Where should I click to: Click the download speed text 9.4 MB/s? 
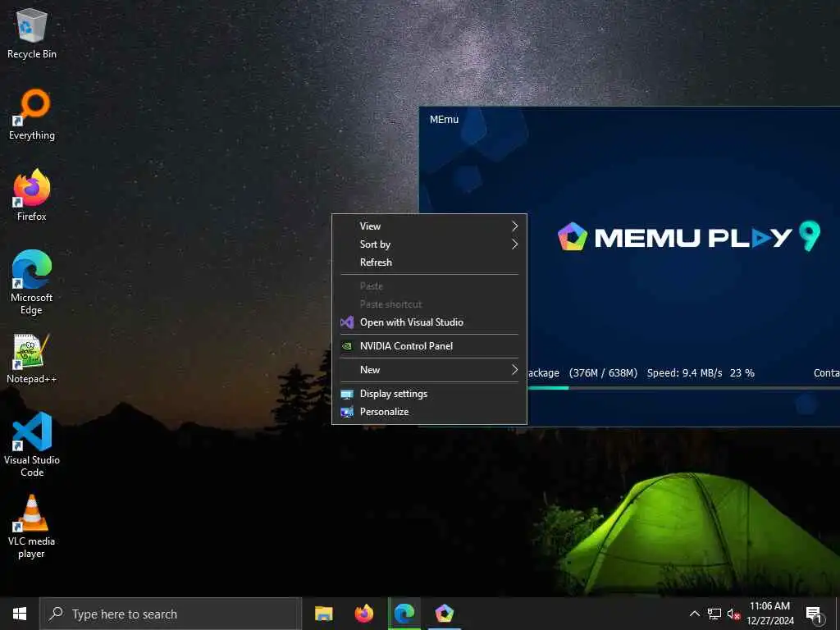tap(684, 373)
